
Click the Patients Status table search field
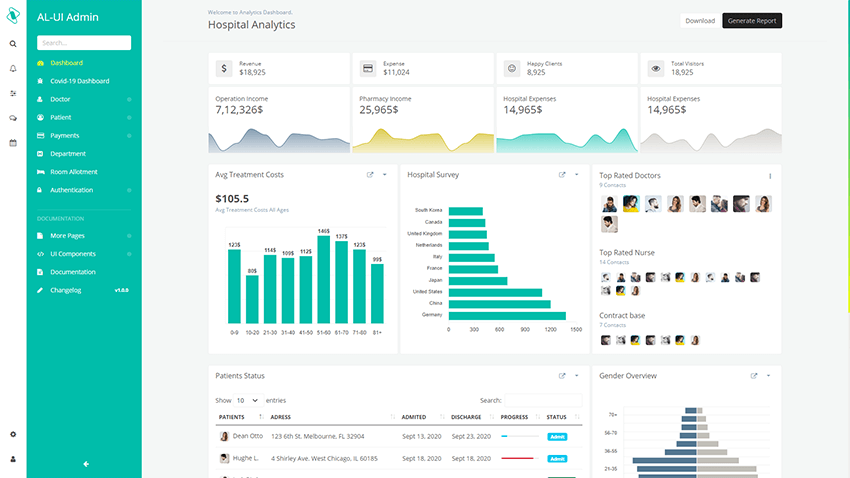pos(542,400)
